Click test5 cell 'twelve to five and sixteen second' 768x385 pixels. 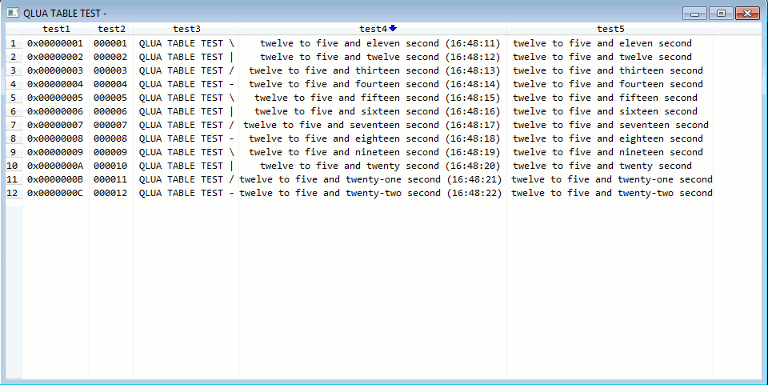tap(610, 111)
